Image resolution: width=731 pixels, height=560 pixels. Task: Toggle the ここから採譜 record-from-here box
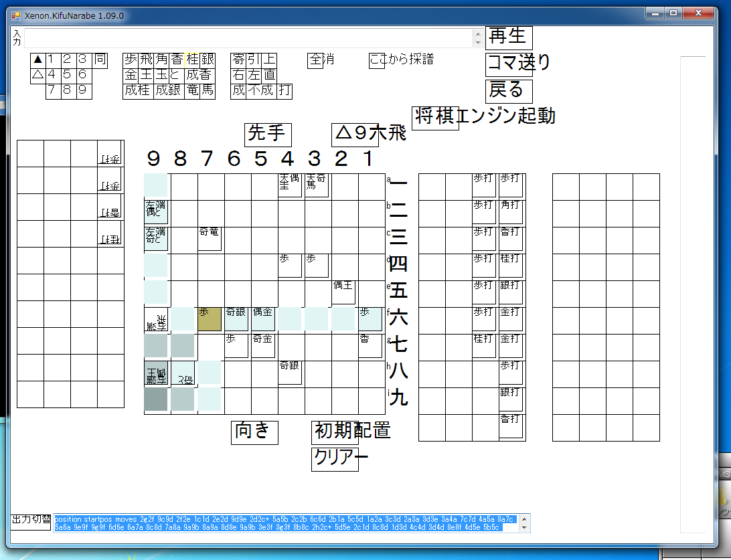[x=377, y=60]
